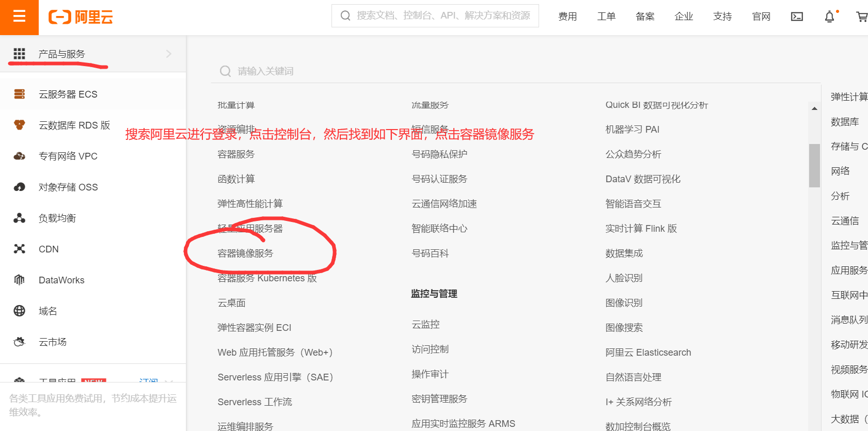Open 阿里云 Elasticsearch link

[x=649, y=353]
